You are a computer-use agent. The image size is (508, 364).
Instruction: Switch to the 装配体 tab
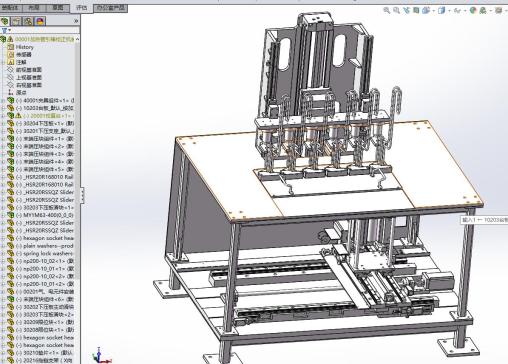[x=11, y=7]
